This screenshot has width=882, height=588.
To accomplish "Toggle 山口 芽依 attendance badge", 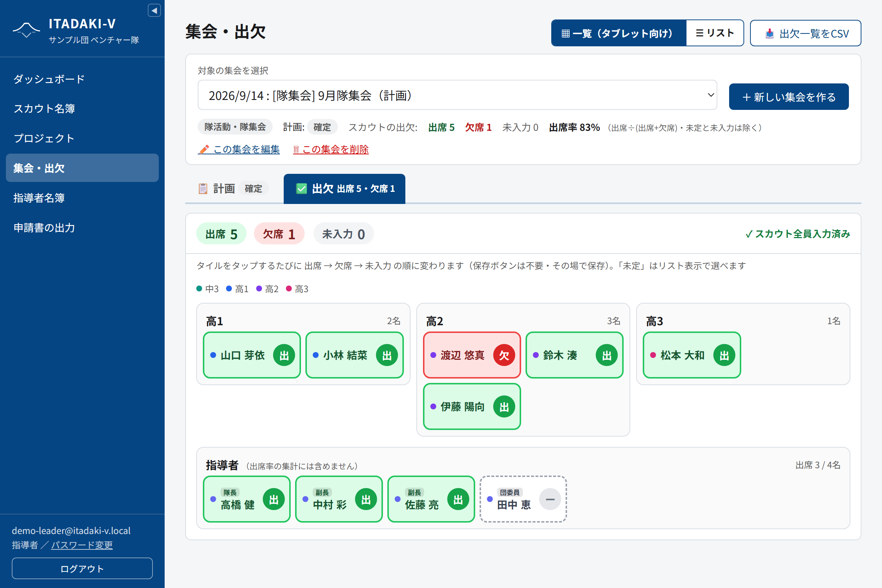I will click(284, 355).
